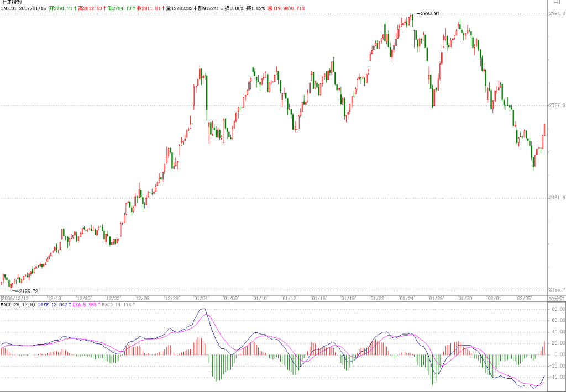Screen dimensions: 566x392
Task: Click the 2461.8 price axis label
Action: (x=558, y=198)
